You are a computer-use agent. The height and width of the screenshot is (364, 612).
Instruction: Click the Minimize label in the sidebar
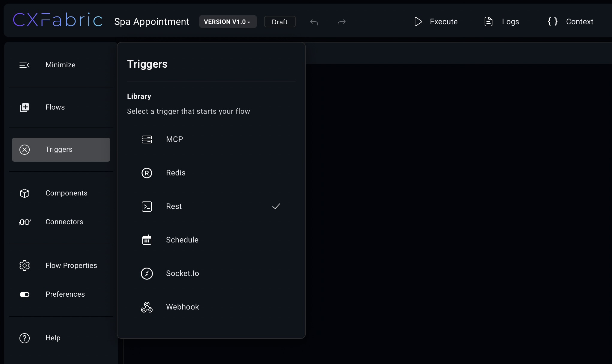(x=61, y=65)
